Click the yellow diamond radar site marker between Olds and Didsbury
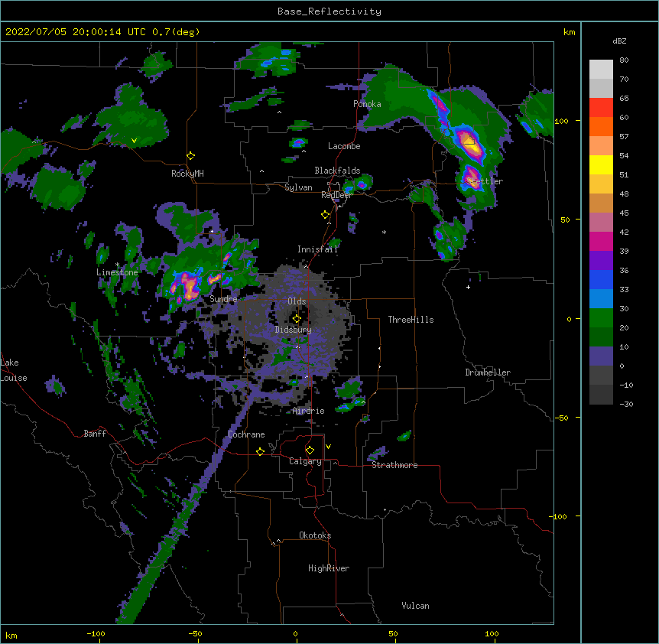This screenshot has height=644, width=659. 297,319
